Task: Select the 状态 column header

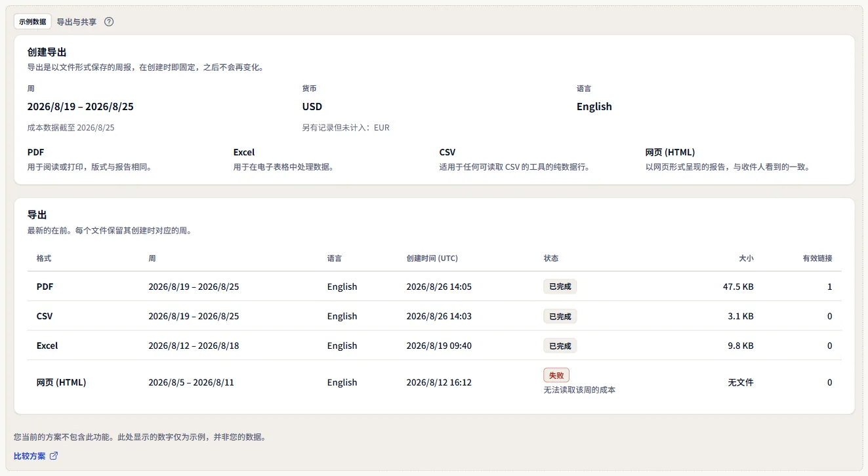Action: click(x=551, y=258)
